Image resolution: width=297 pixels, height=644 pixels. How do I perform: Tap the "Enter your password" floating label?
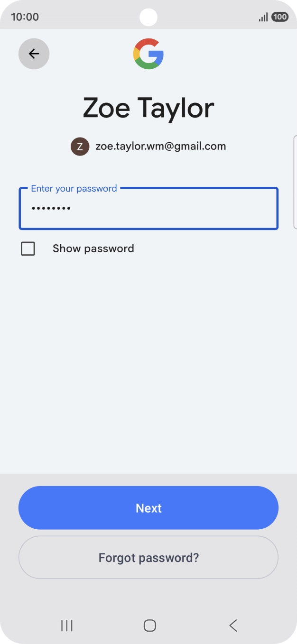click(x=74, y=188)
